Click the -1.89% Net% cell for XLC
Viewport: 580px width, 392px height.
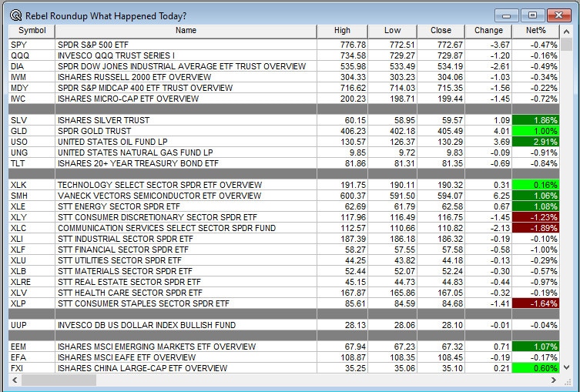click(x=535, y=228)
